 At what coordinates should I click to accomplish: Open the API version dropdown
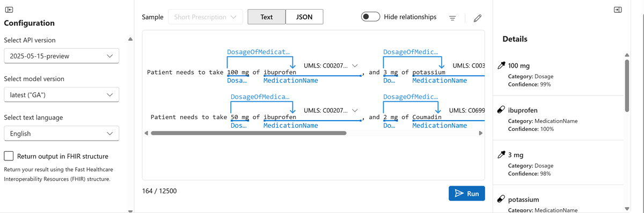[x=61, y=56]
